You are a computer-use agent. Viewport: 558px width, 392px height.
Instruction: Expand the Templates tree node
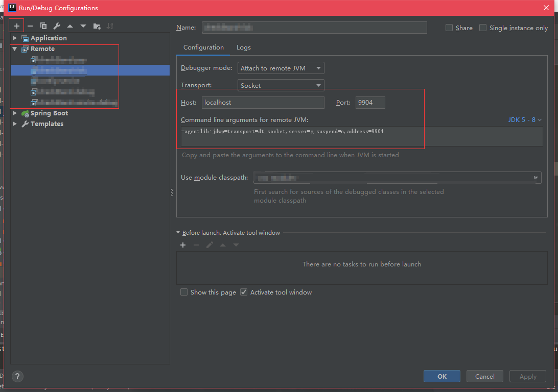(x=15, y=124)
